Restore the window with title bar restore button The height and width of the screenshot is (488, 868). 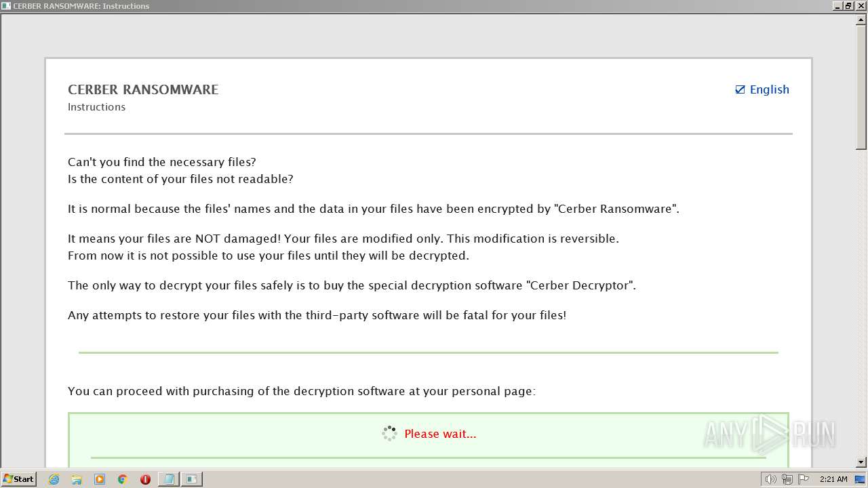tap(848, 6)
